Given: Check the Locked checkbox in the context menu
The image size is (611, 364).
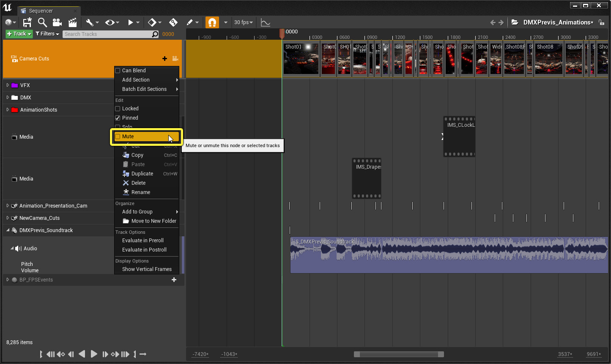Looking at the screenshot, I should click(118, 108).
